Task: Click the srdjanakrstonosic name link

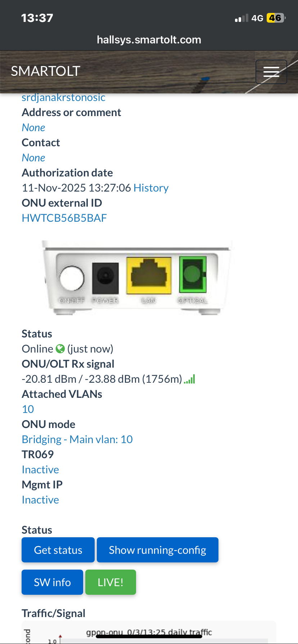Action: (x=64, y=98)
